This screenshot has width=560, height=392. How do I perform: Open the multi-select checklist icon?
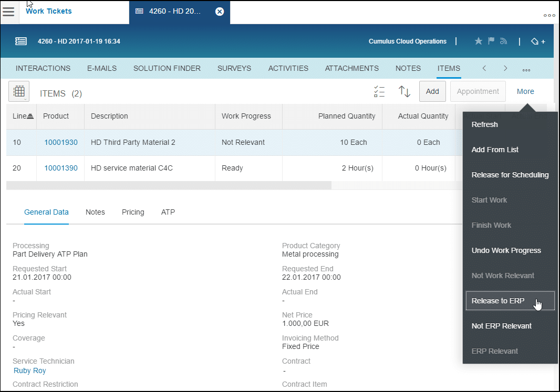[x=379, y=91]
